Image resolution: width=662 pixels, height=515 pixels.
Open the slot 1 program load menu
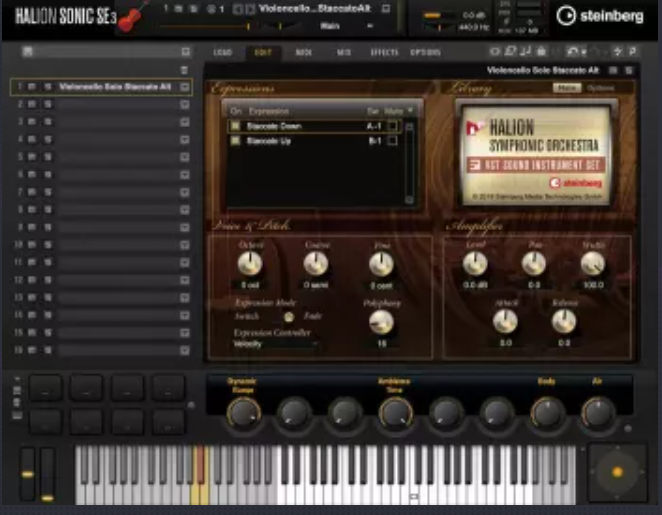pyautogui.click(x=184, y=87)
